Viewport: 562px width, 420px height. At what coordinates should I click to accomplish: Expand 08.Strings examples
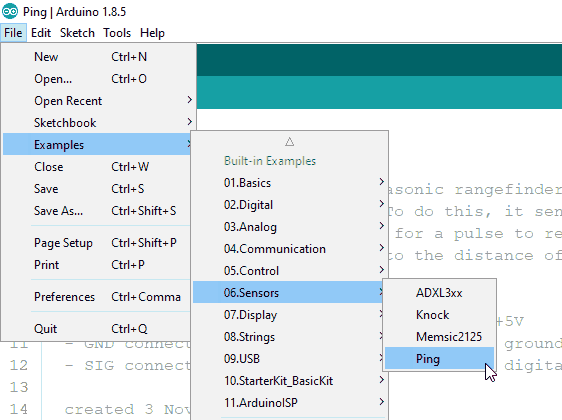coord(288,337)
